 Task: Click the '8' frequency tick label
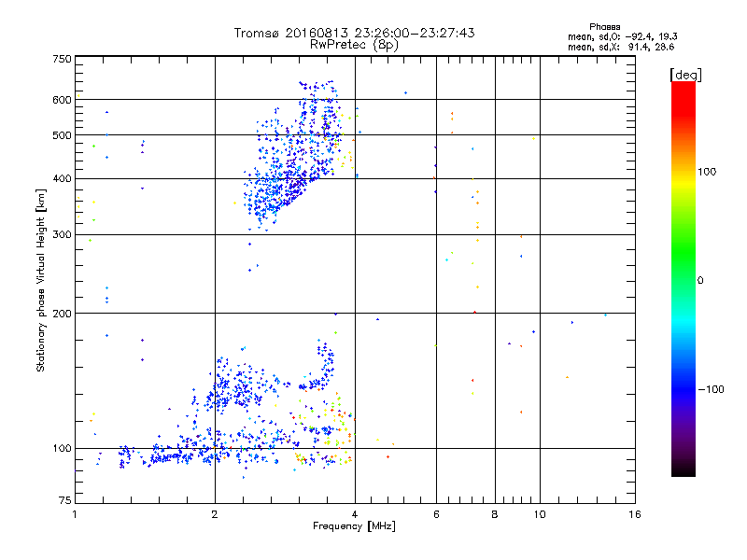(495, 514)
